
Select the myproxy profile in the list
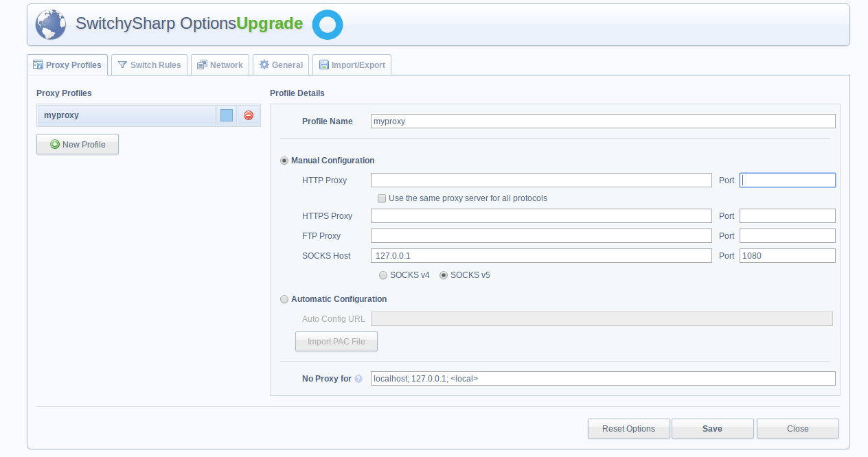point(127,115)
